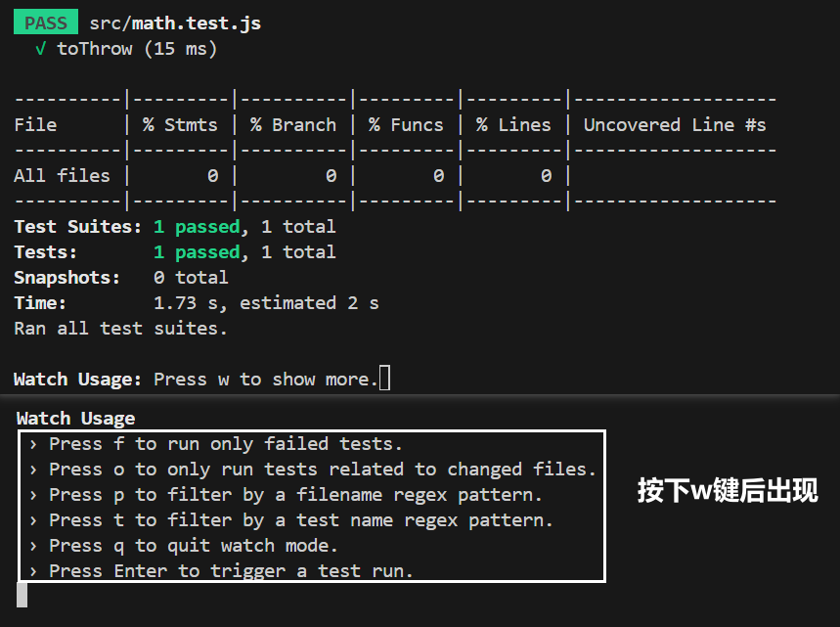Click 'Press t' test name regex line
The image size is (840, 627).
pos(300,520)
